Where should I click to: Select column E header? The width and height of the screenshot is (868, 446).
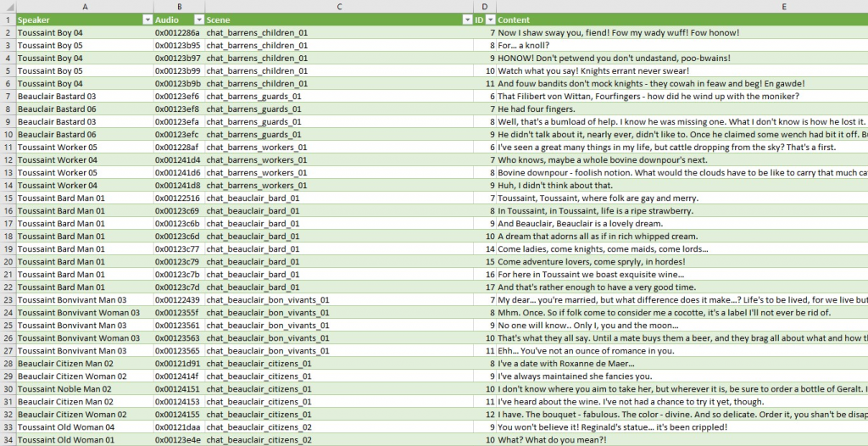pos(682,7)
